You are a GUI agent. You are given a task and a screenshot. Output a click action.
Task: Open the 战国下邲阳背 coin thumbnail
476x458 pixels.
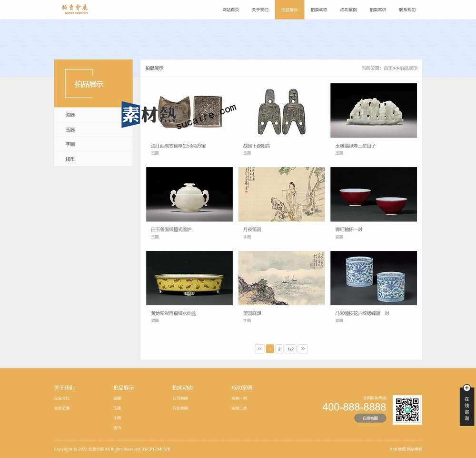click(x=281, y=111)
